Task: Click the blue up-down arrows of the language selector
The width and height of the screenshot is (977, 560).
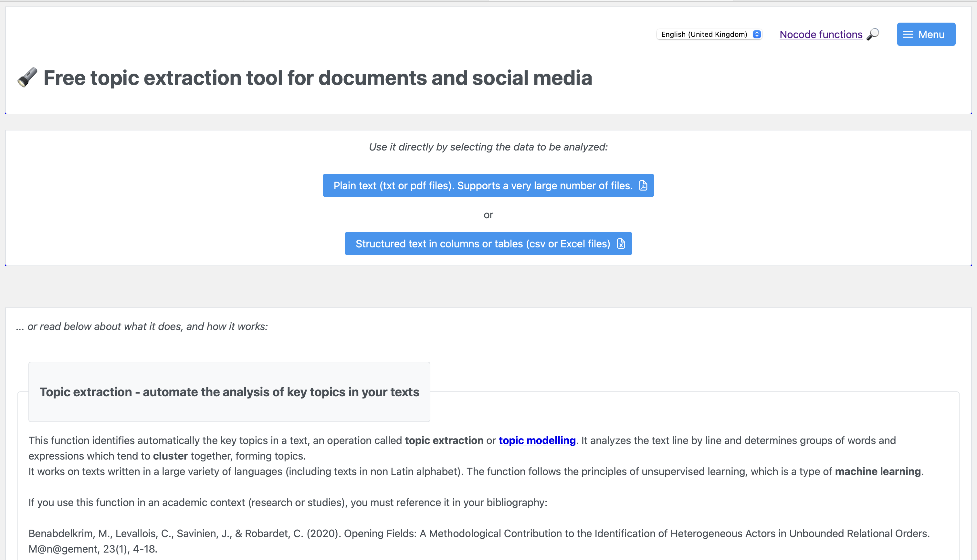Action: coord(757,34)
